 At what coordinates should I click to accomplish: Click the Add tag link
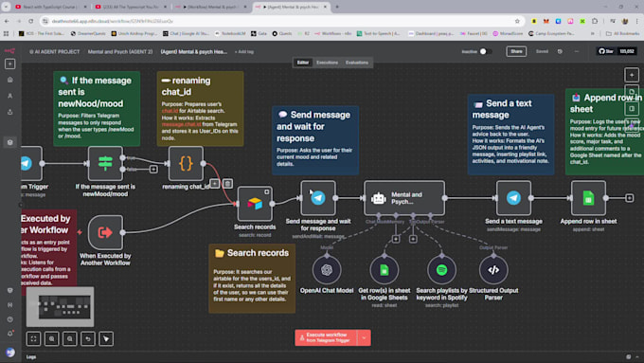coord(244,52)
